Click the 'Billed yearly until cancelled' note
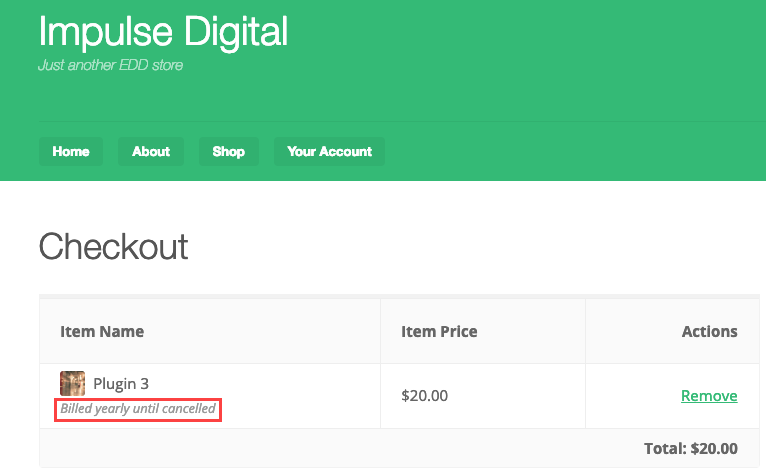The image size is (766, 474). click(x=138, y=409)
